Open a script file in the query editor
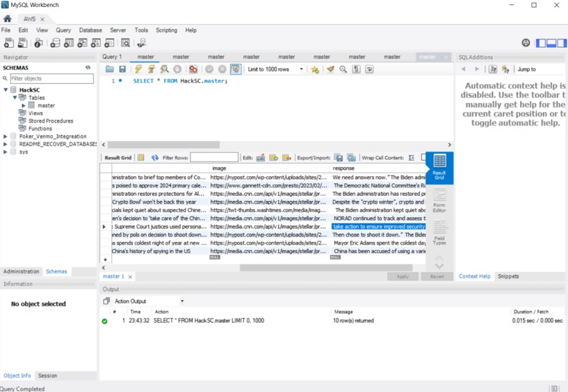 point(109,69)
